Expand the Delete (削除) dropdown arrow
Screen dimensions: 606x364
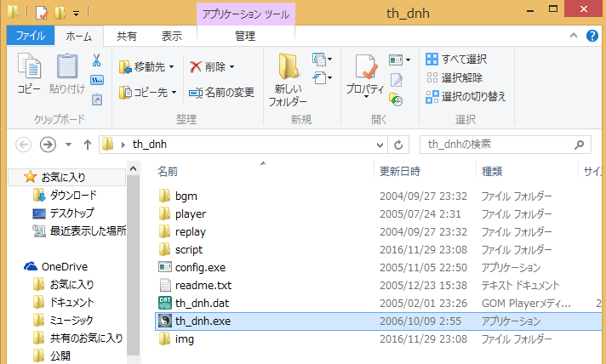point(232,67)
